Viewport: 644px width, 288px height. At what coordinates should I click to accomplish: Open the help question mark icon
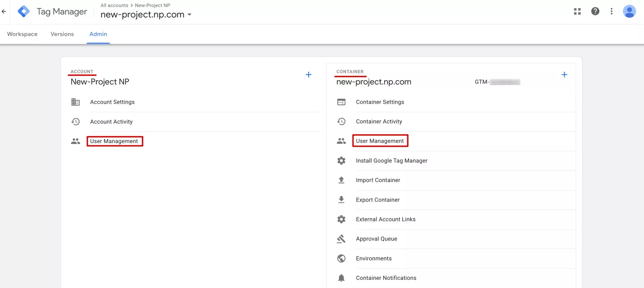595,11
